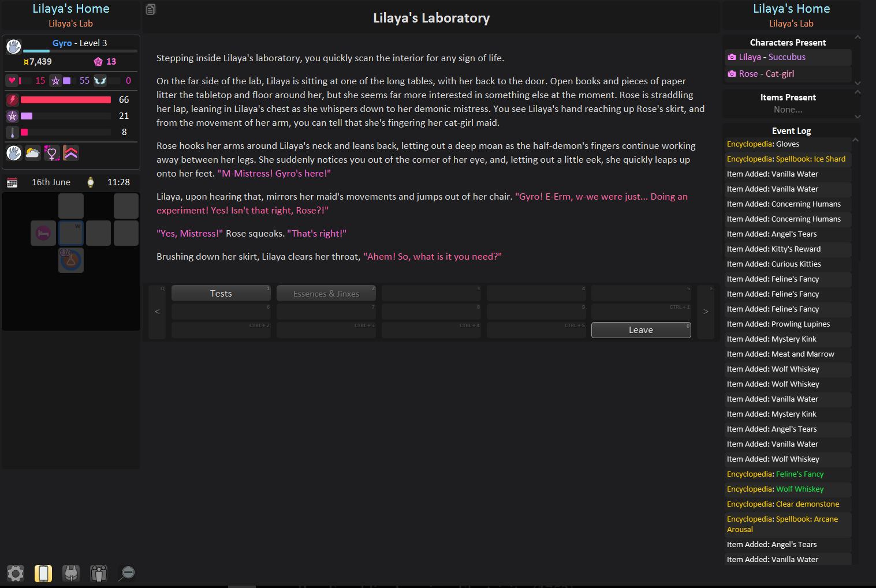Go to next response page arrow

pos(706,312)
